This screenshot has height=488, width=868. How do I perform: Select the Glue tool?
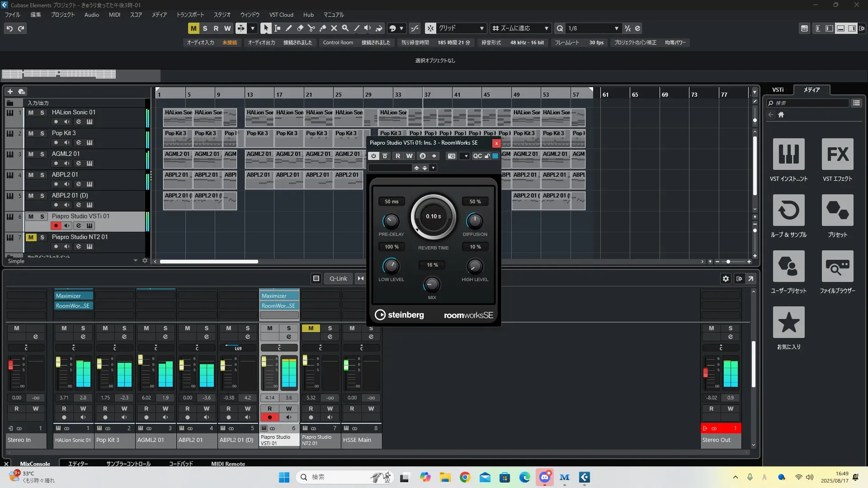[x=322, y=28]
